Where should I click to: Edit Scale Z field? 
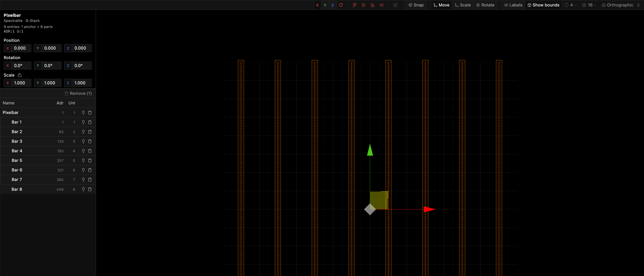coord(78,83)
